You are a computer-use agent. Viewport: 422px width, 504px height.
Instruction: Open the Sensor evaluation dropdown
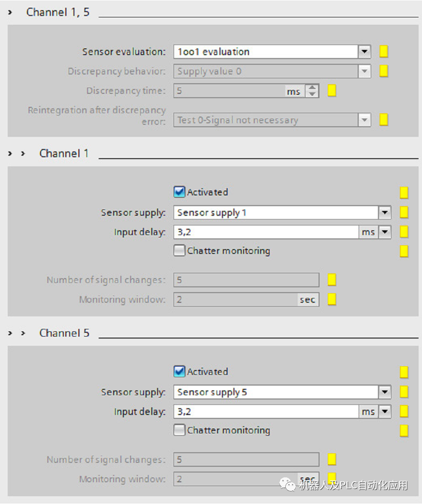tap(364, 52)
